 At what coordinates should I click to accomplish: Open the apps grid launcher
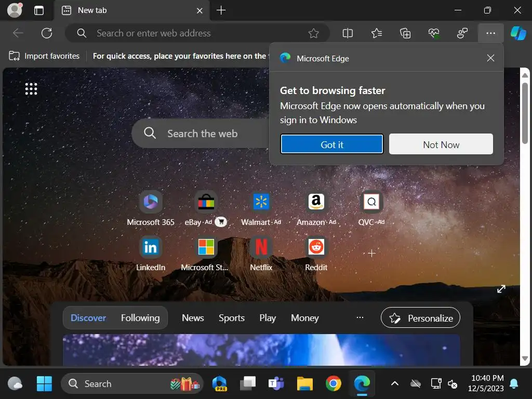(x=31, y=89)
